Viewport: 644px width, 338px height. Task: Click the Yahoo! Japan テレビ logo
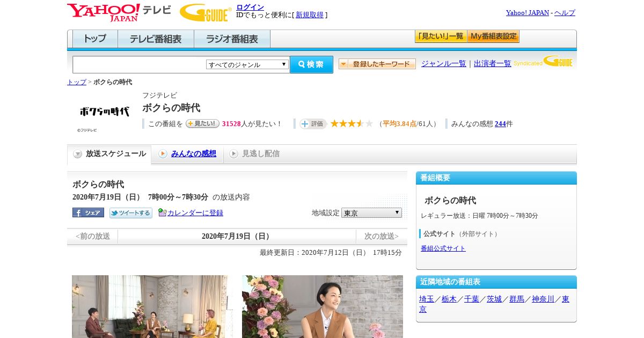119,12
